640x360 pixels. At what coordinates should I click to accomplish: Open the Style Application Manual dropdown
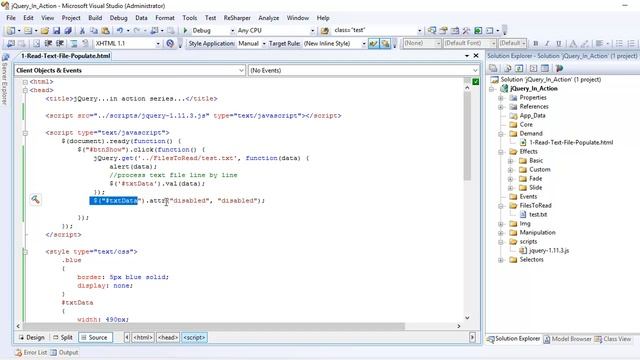(x=264, y=43)
